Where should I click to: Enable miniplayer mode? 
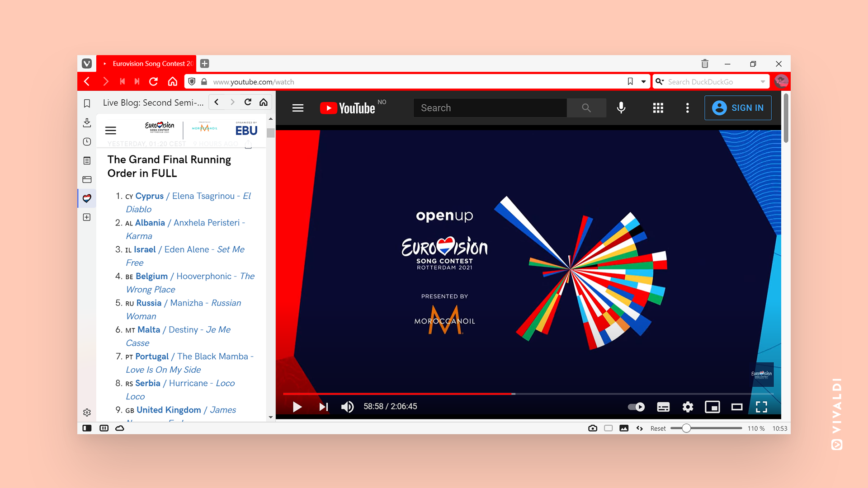click(x=712, y=407)
